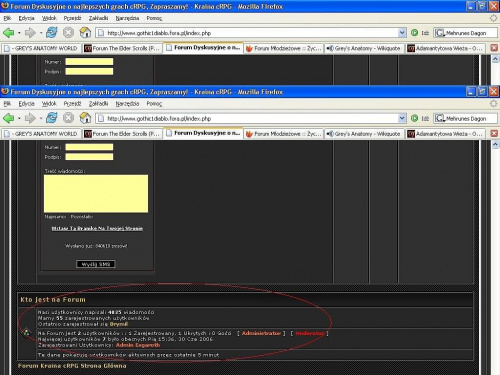Switch to Adamantytowa Wieża tab in front window
This screenshot has width=500, height=375.
(445, 134)
